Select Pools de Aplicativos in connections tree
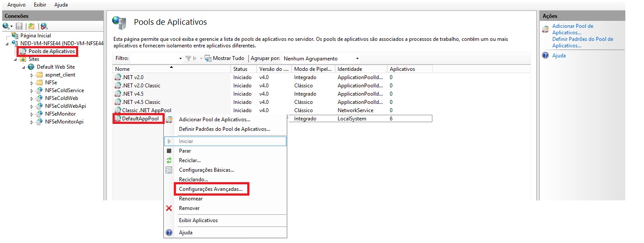 [52, 51]
